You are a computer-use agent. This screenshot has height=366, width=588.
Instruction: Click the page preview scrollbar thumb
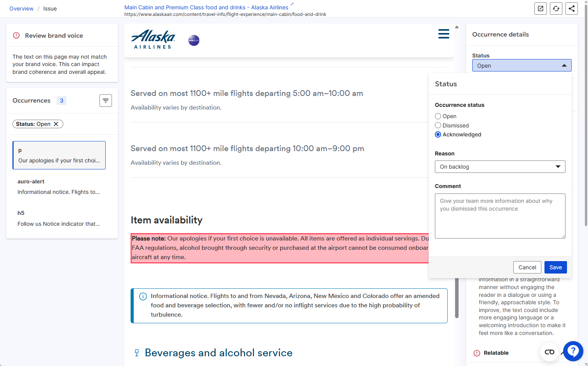pyautogui.click(x=457, y=298)
